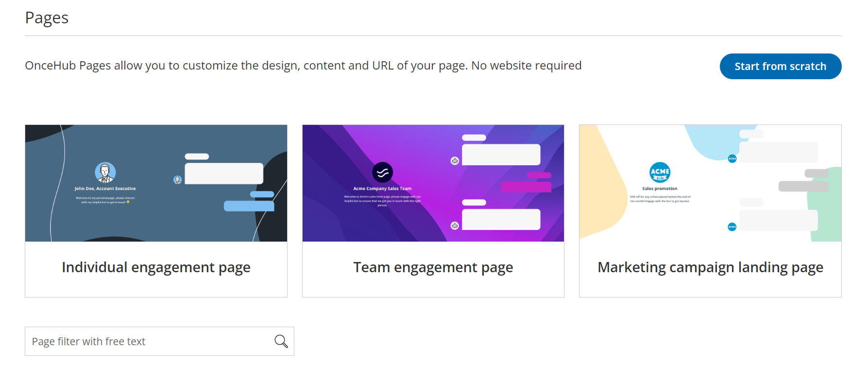Click the Acme Company Sales Team label
Viewport: 868px width, 368px height.
[x=382, y=189]
